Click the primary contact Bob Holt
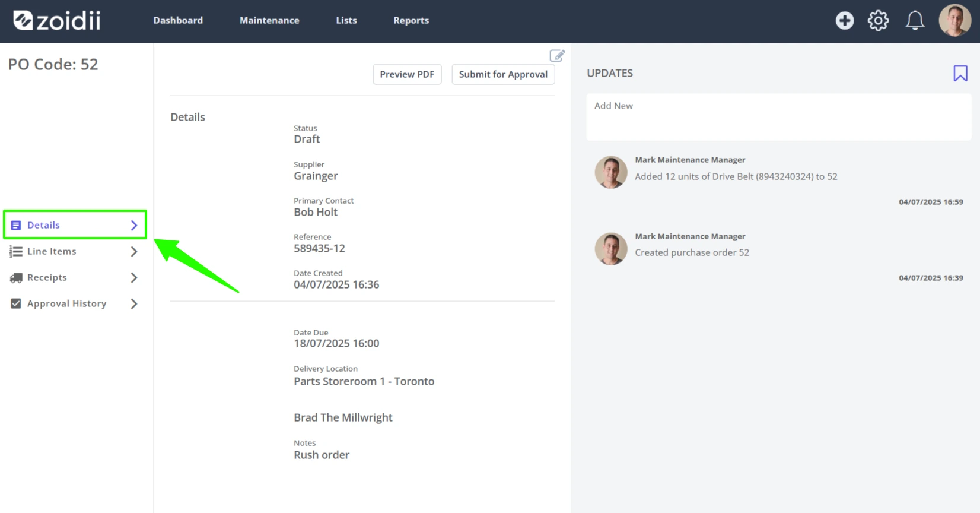 316,212
